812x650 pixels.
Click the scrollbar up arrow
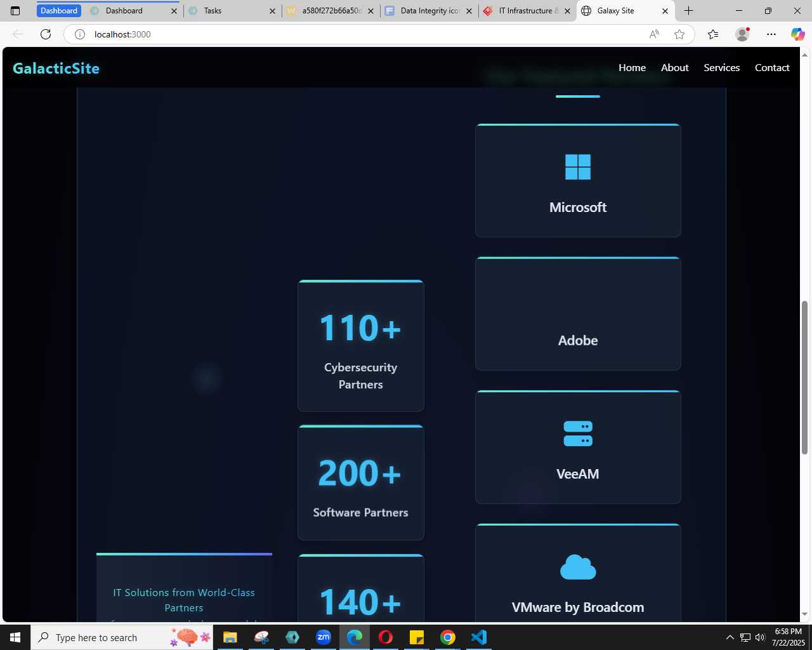[x=805, y=55]
